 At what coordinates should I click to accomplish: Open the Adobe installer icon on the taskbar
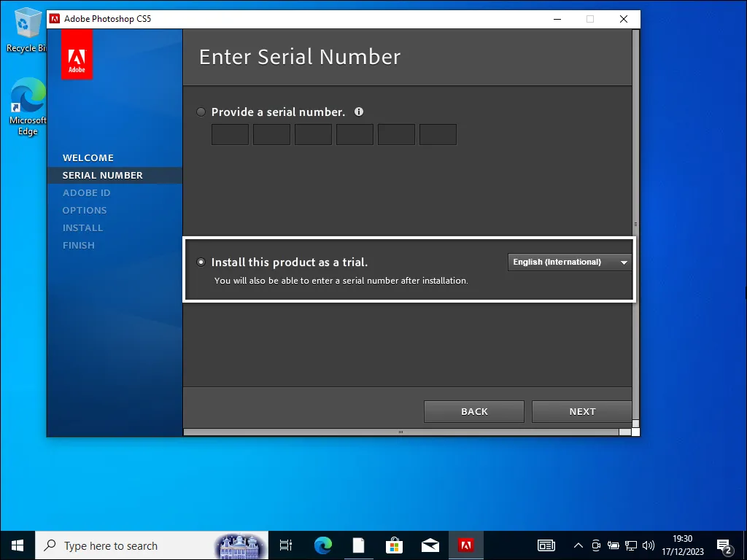466,545
